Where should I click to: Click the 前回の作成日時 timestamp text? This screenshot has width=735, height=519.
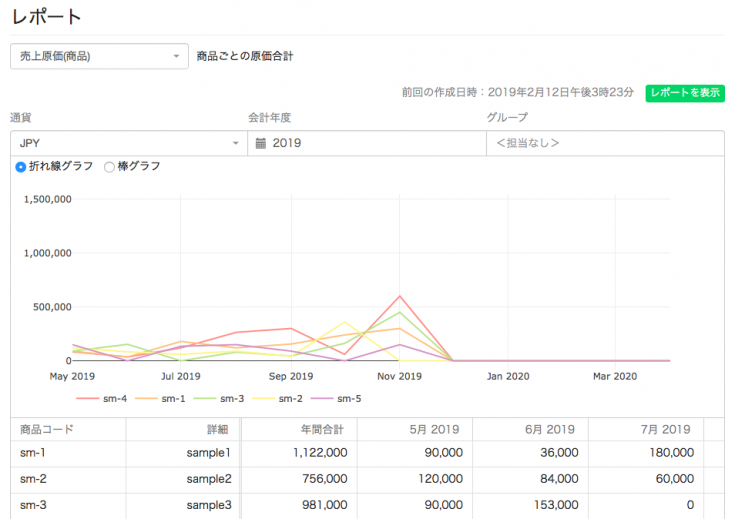(518, 92)
